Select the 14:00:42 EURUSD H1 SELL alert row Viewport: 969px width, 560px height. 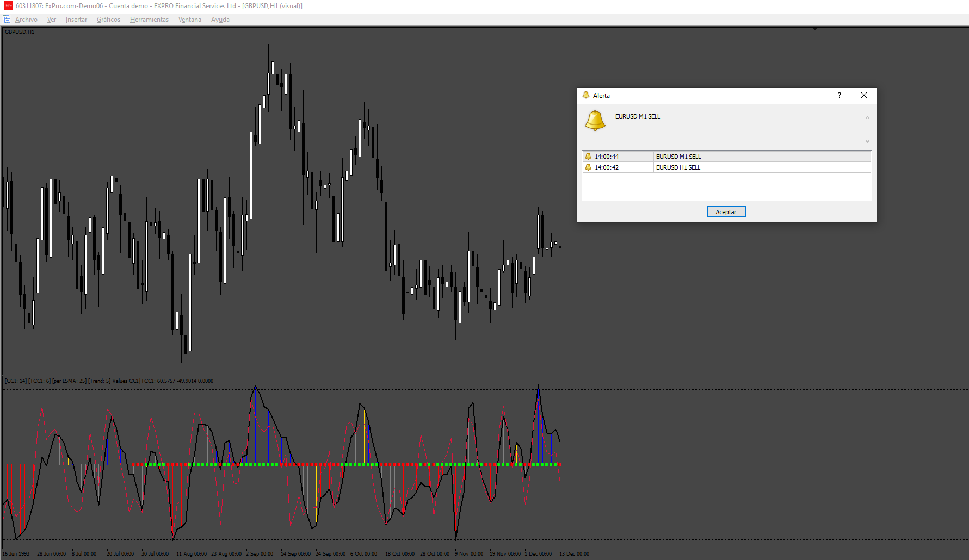coord(726,167)
